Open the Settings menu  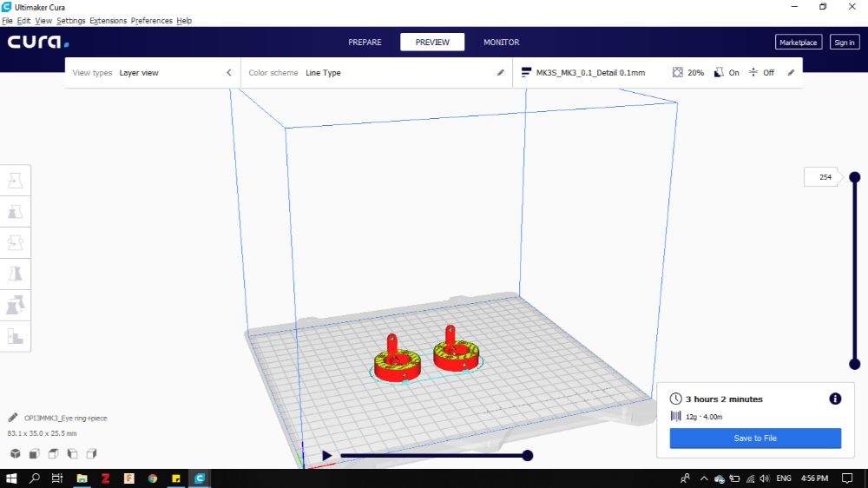71,21
